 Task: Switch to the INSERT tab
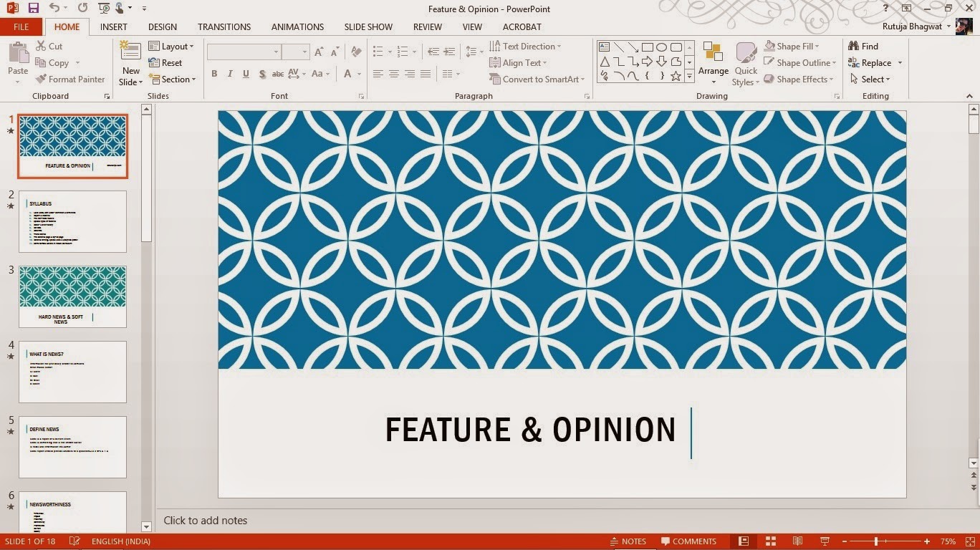pyautogui.click(x=114, y=26)
